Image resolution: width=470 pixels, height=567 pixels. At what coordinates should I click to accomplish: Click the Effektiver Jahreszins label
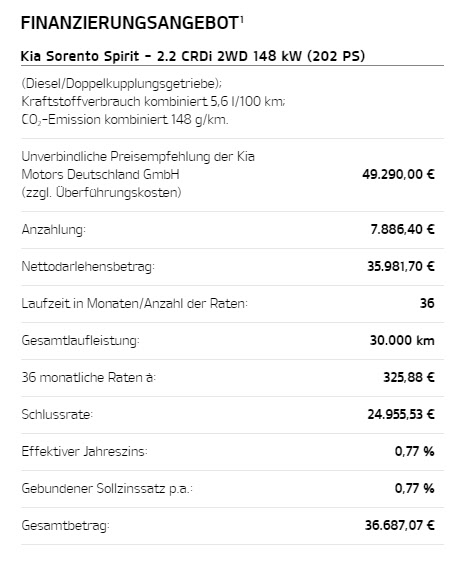click(85, 452)
